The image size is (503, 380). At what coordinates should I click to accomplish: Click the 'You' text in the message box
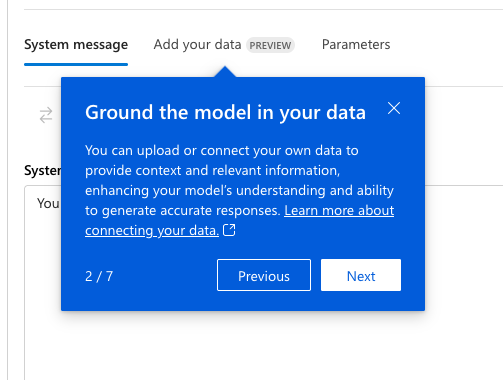pos(49,203)
